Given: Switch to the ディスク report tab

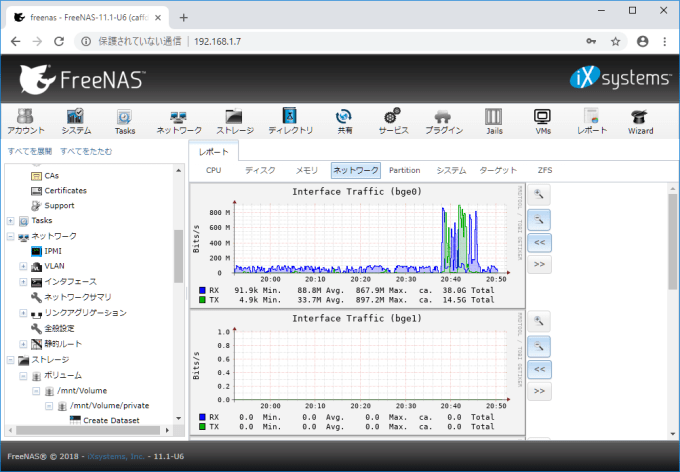Looking at the screenshot, I should [x=260, y=171].
